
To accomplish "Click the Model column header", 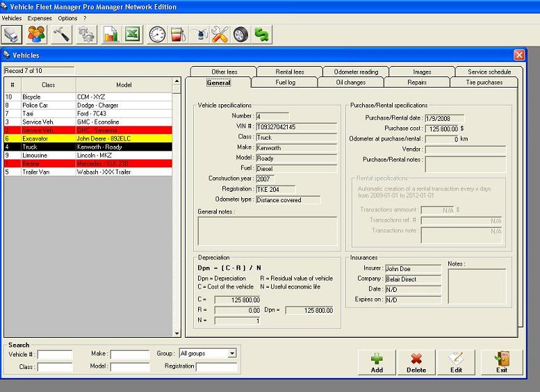I will click(124, 85).
